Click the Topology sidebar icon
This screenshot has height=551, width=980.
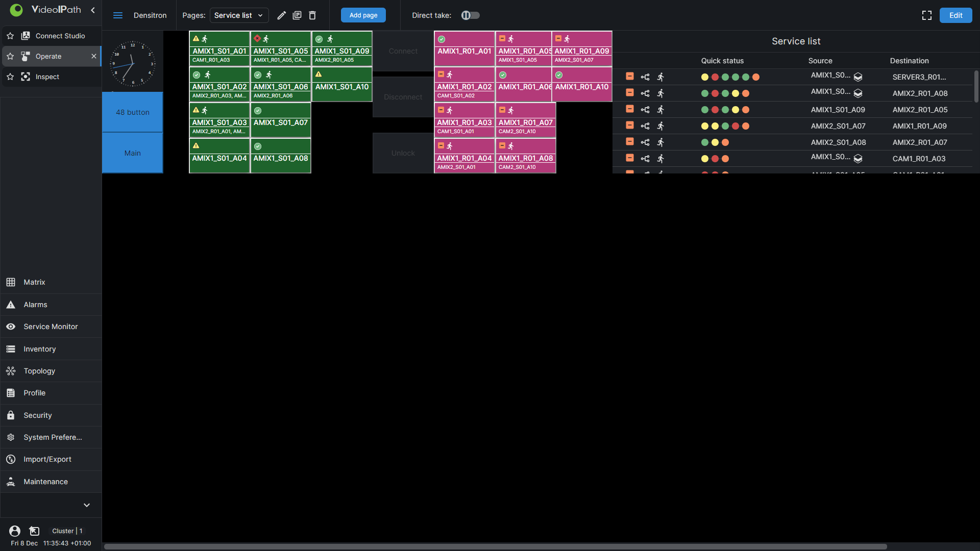(11, 371)
